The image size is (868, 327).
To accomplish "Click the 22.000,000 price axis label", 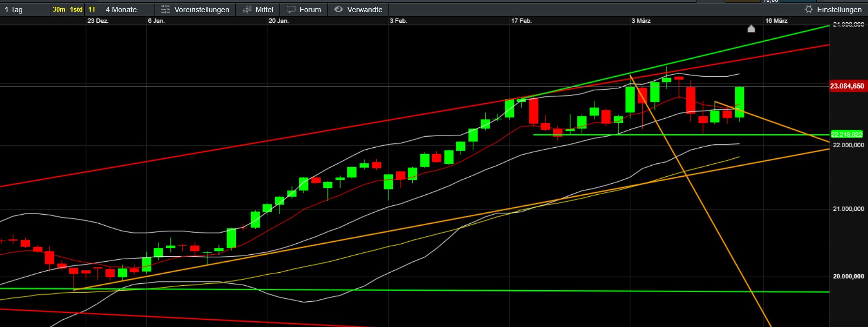I will [848, 145].
